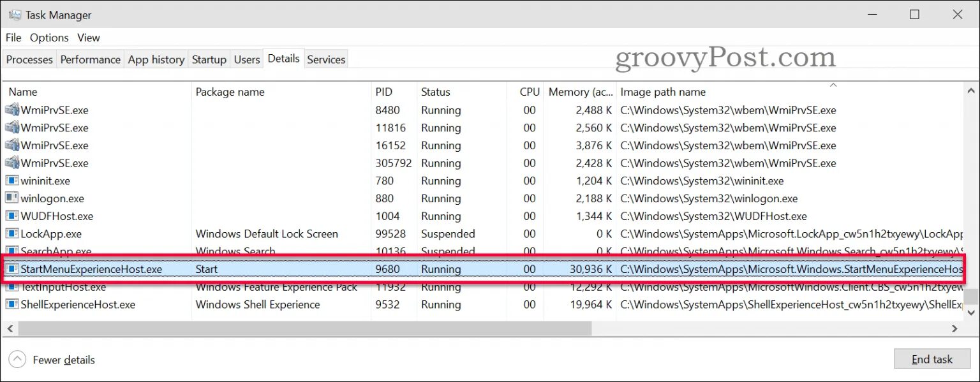Click PID 99528 cell

point(390,234)
